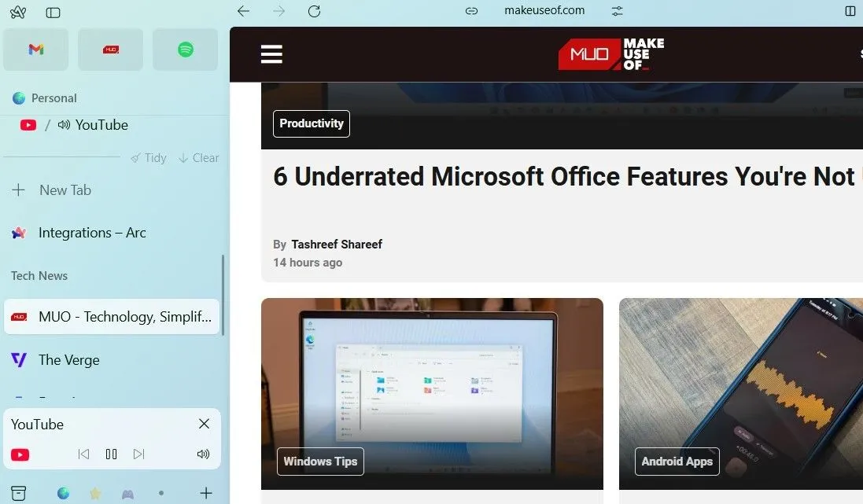863x504 pixels.
Task: Open the pinned Spotify favorite
Action: [186, 50]
